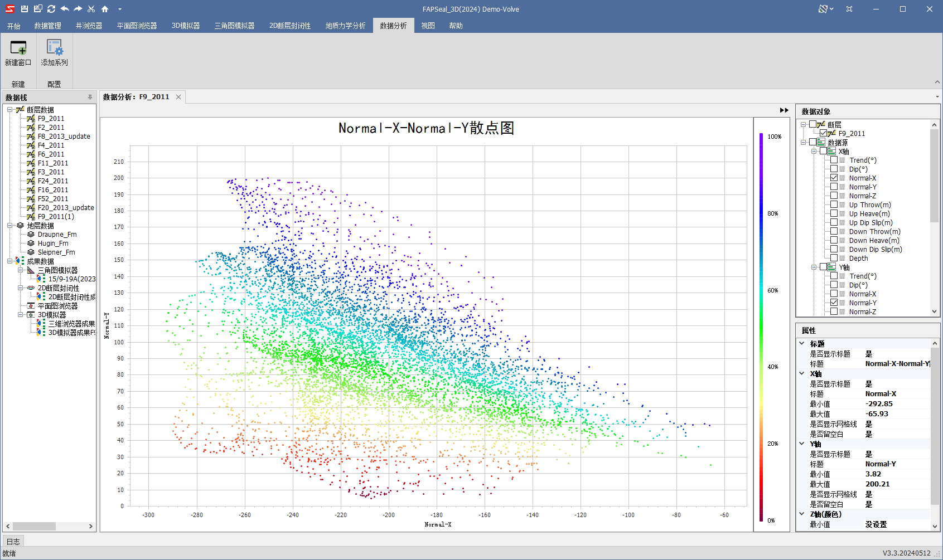943x560 pixels.
Task: Toggle the 断层 checkbox in 数据对象
Action: [813, 124]
